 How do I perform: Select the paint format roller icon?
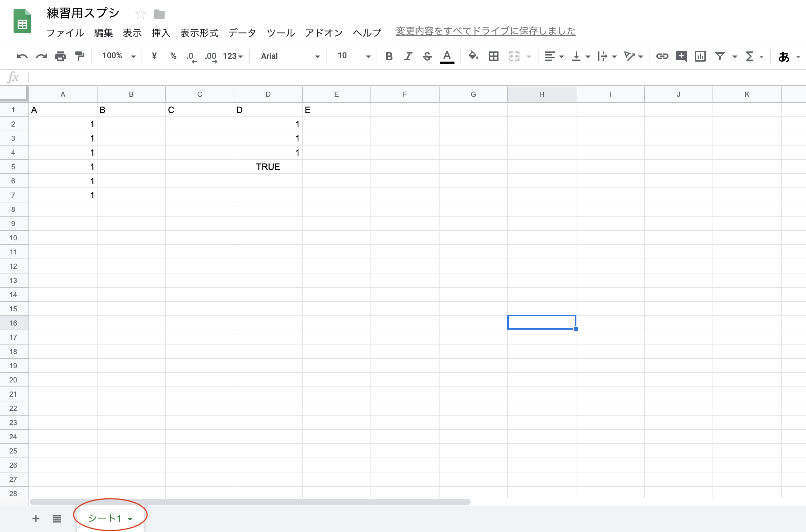click(80, 56)
